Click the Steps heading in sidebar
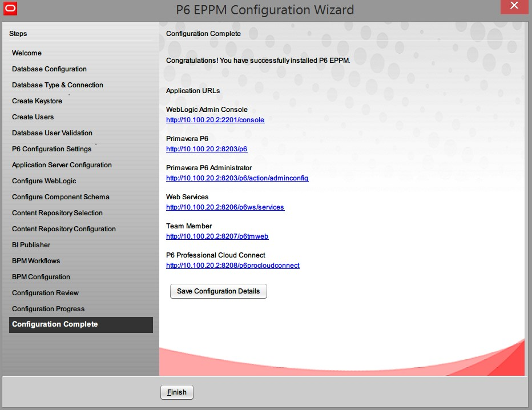This screenshot has height=410, width=532. pyautogui.click(x=18, y=34)
